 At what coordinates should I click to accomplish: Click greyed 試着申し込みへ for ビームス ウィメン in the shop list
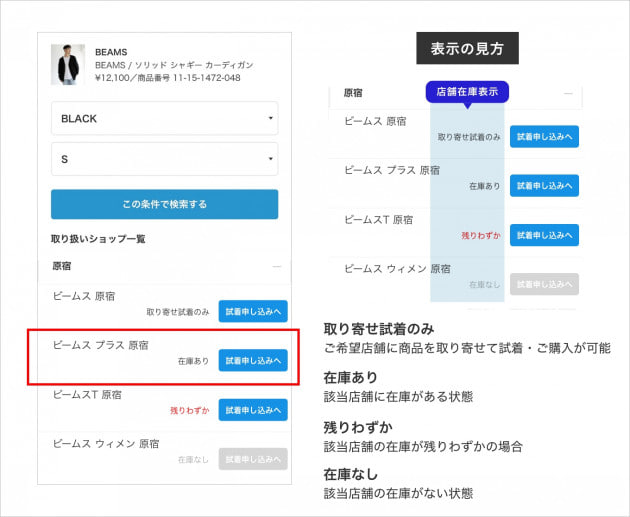pyautogui.click(x=253, y=459)
